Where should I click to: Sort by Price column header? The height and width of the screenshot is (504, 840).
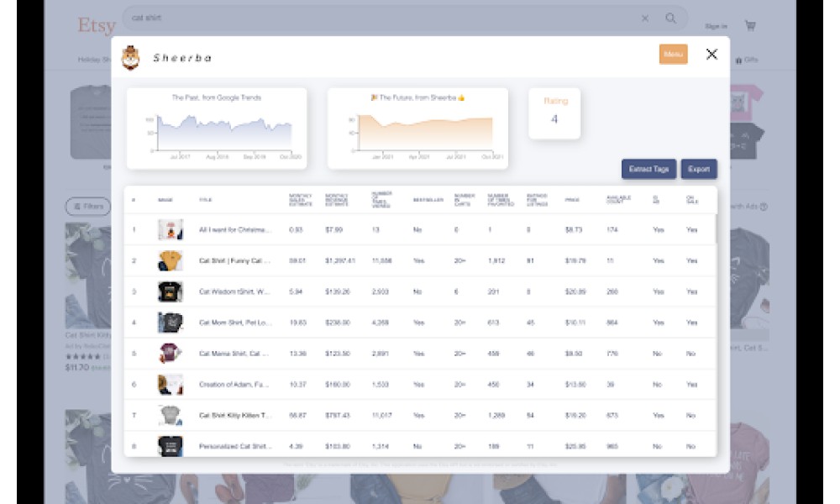tap(572, 200)
